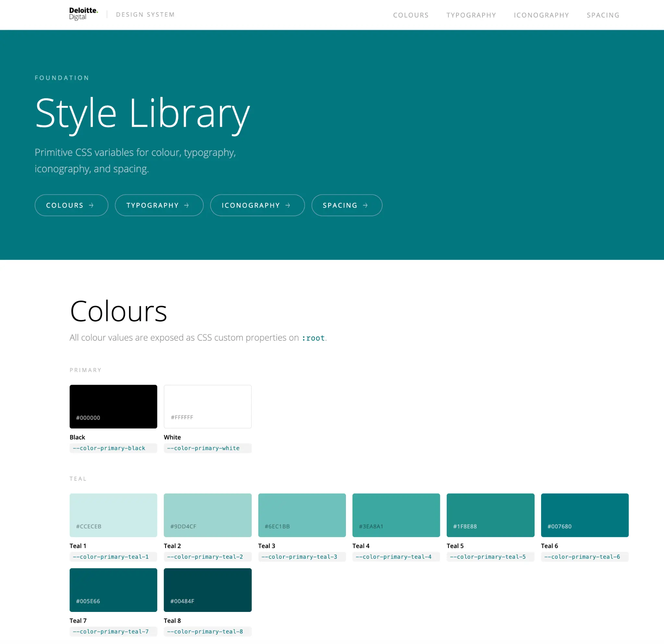Viewport: 664px width, 644px height.
Task: Click the --color-primary-teal-1 variable code
Action: click(113, 556)
